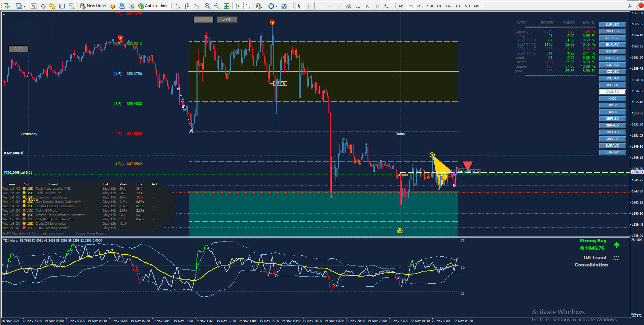Zoom out of the chart
Screen dimensions: 644x325
tap(217, 6)
